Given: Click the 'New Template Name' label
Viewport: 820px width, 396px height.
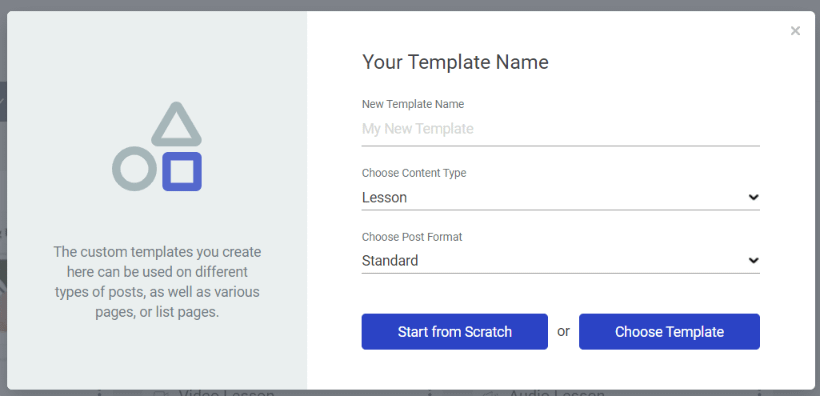Looking at the screenshot, I should click(413, 104).
